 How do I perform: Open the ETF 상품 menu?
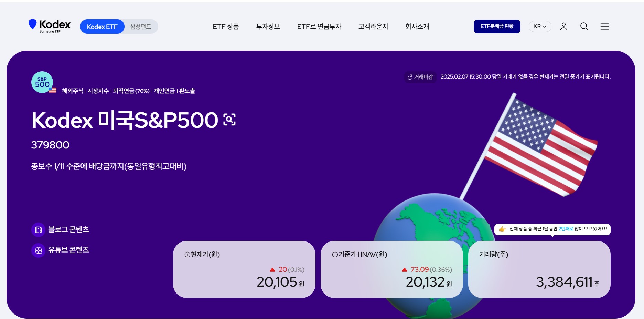tap(226, 27)
